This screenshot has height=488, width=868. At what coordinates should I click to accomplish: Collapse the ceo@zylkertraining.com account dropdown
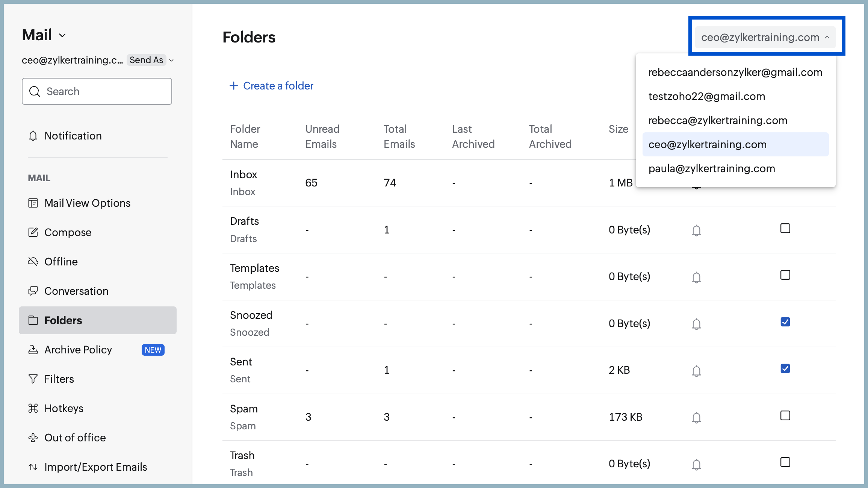(x=765, y=37)
